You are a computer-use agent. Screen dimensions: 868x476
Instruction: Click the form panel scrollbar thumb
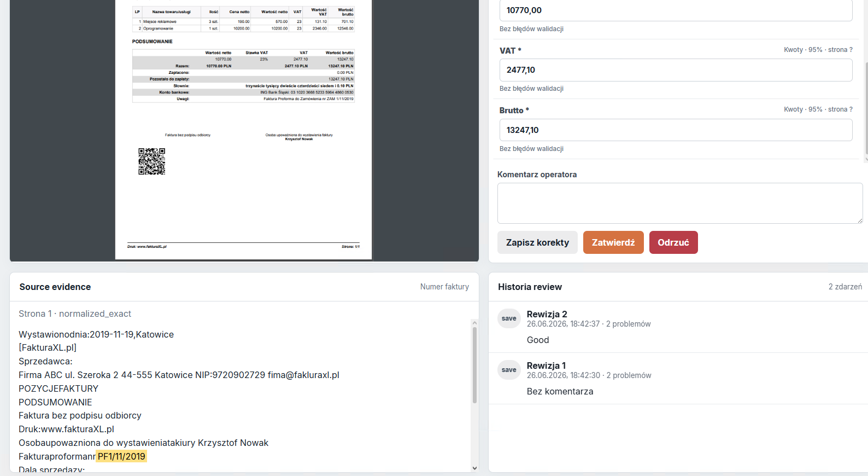pos(866,108)
